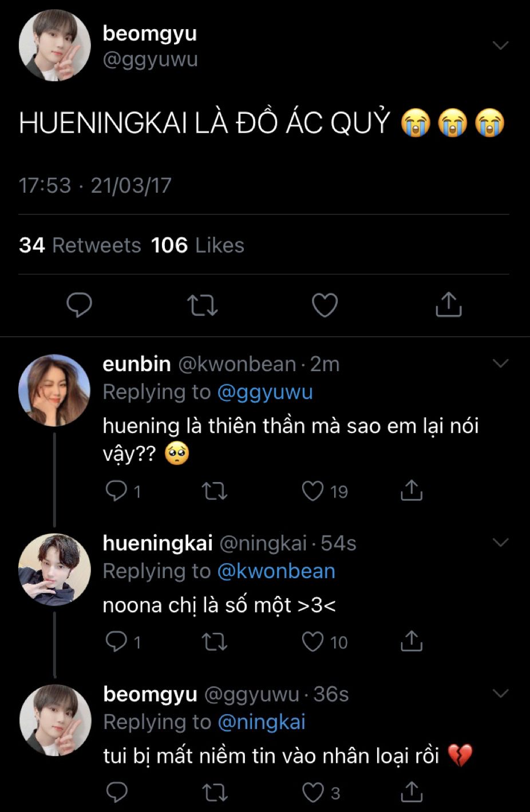Reply to eunbin's comment
Viewport: 530px width, 812px height.
[117, 491]
